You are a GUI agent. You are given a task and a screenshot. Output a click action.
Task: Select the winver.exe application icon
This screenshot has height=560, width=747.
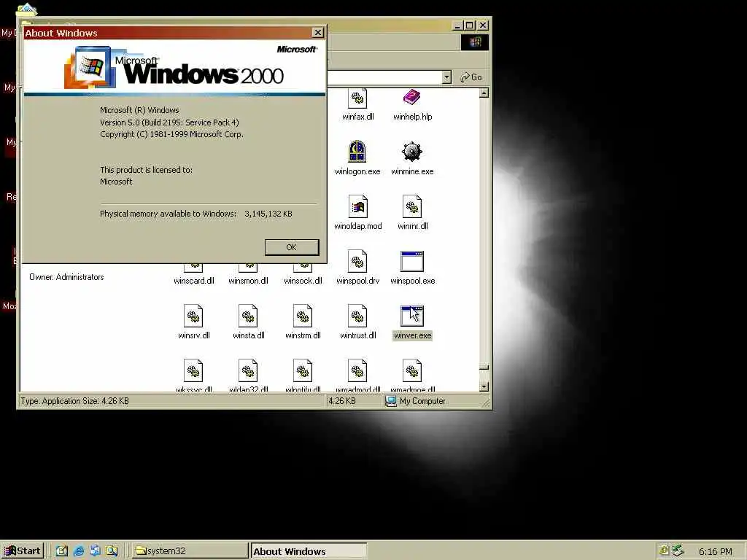click(x=412, y=316)
